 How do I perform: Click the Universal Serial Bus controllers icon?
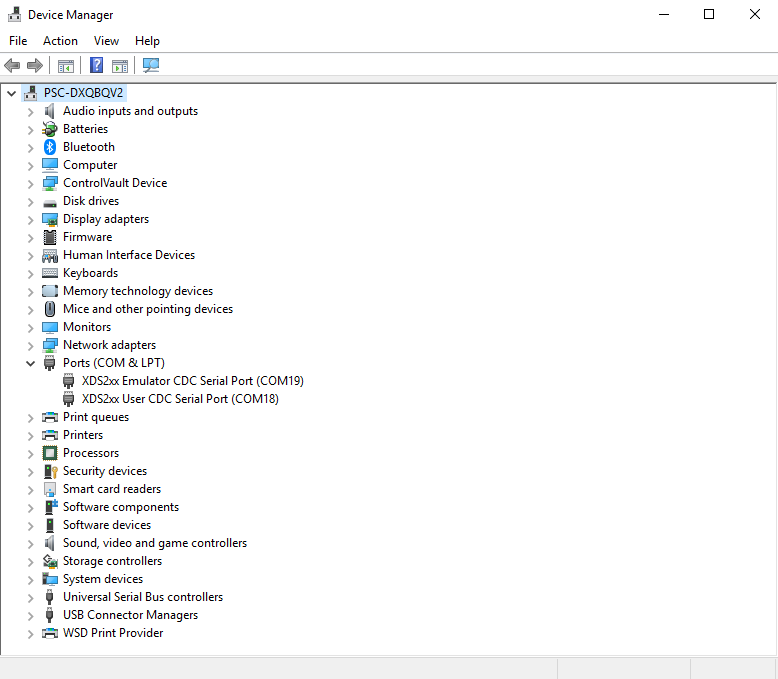click(50, 597)
